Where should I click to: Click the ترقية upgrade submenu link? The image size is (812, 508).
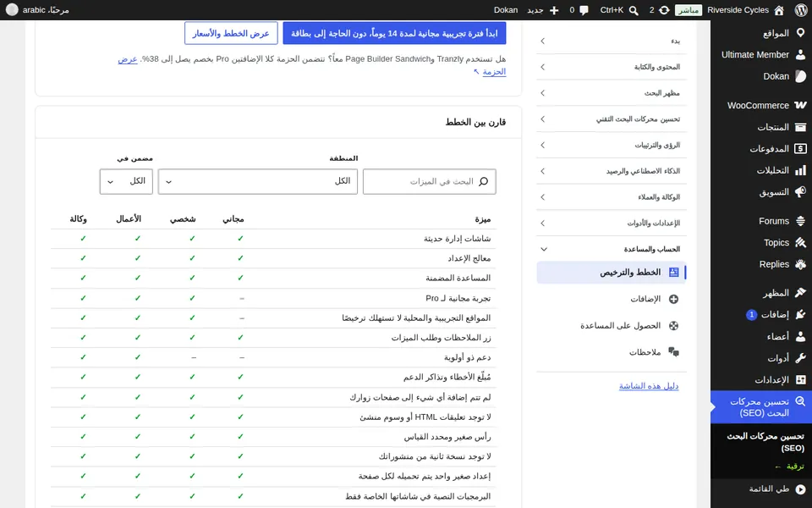point(790,467)
